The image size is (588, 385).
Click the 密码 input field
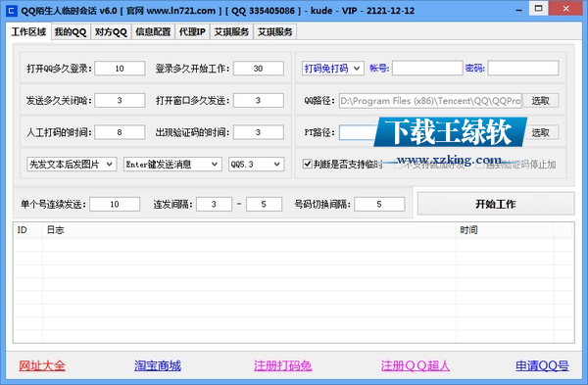pyautogui.click(x=523, y=69)
